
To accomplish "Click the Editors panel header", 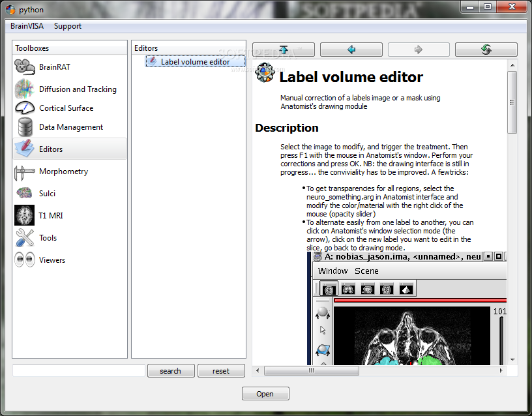I will 188,48.
